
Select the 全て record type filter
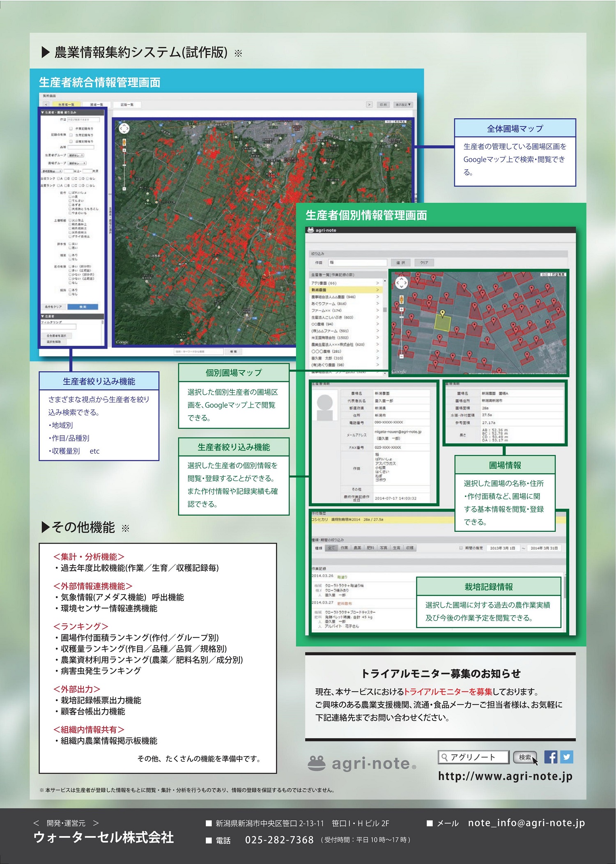331,548
